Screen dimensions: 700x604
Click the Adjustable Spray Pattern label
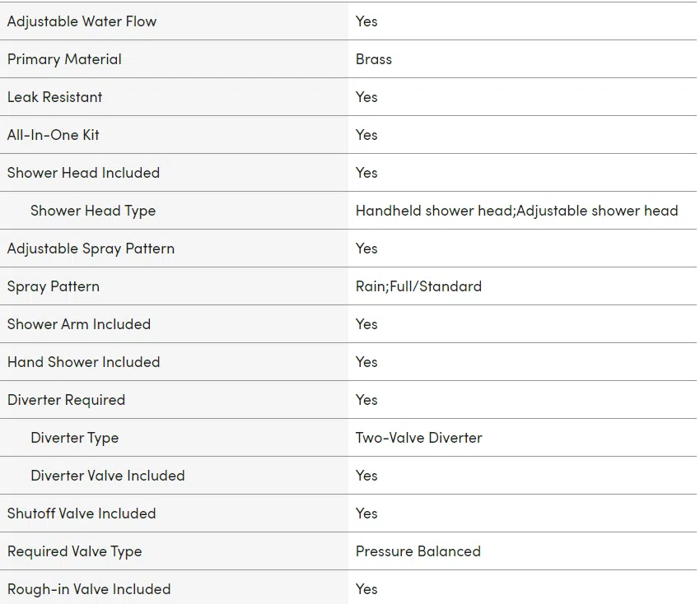91,249
